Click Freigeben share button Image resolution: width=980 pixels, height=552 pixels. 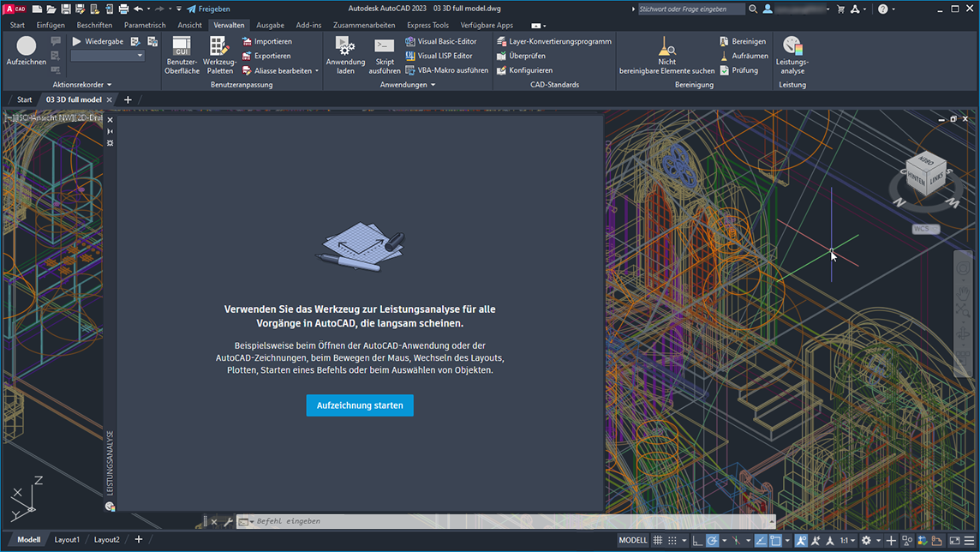pos(209,9)
